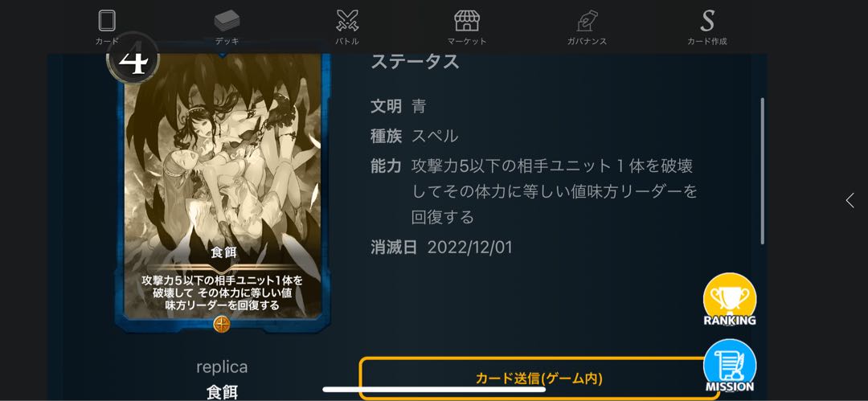Click カード送信(ゲーム内) button

point(539,378)
